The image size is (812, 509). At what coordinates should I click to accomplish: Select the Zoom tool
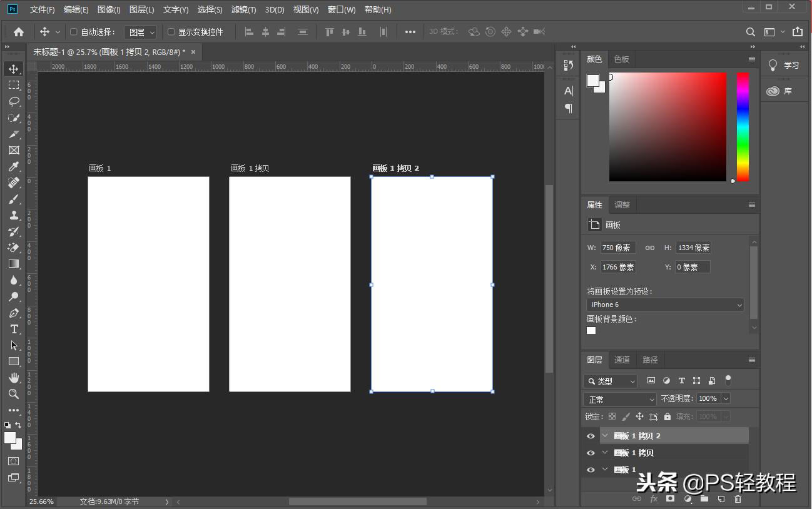pyautogui.click(x=14, y=394)
